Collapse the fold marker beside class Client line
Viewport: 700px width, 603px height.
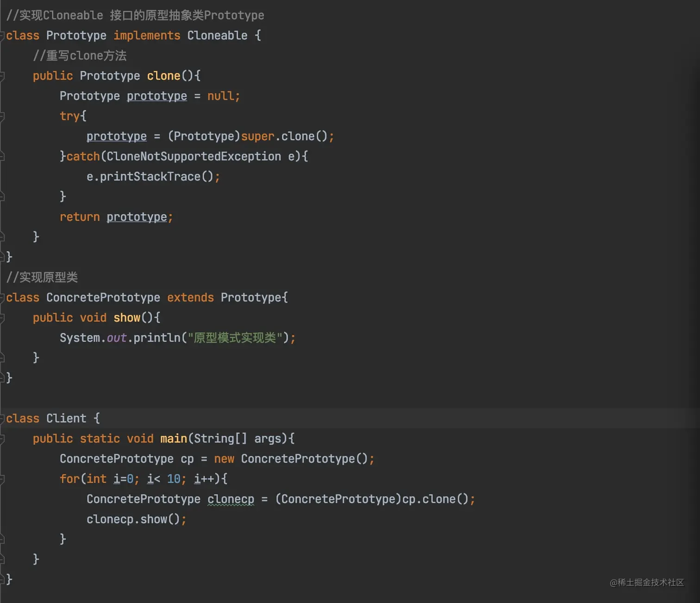(x=2, y=419)
